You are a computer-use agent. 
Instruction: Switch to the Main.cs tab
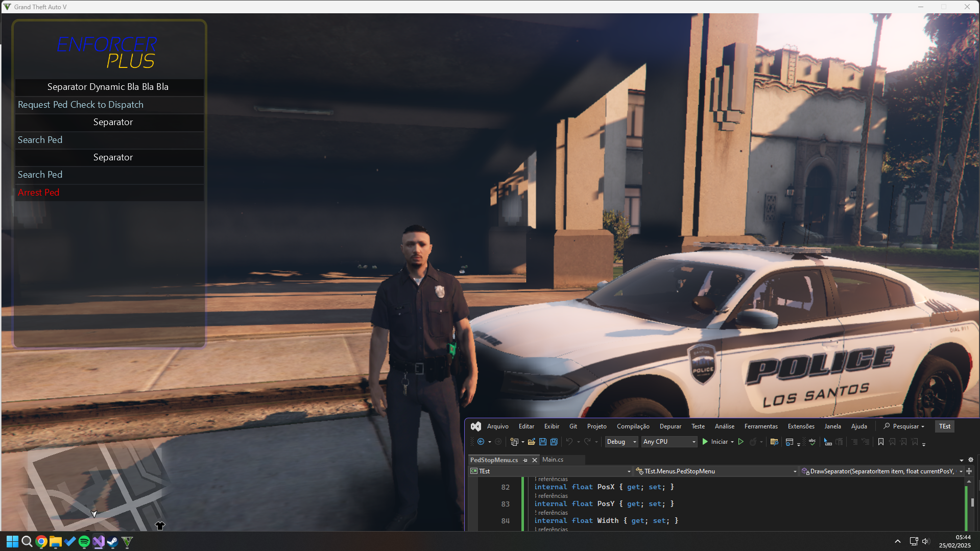point(553,460)
